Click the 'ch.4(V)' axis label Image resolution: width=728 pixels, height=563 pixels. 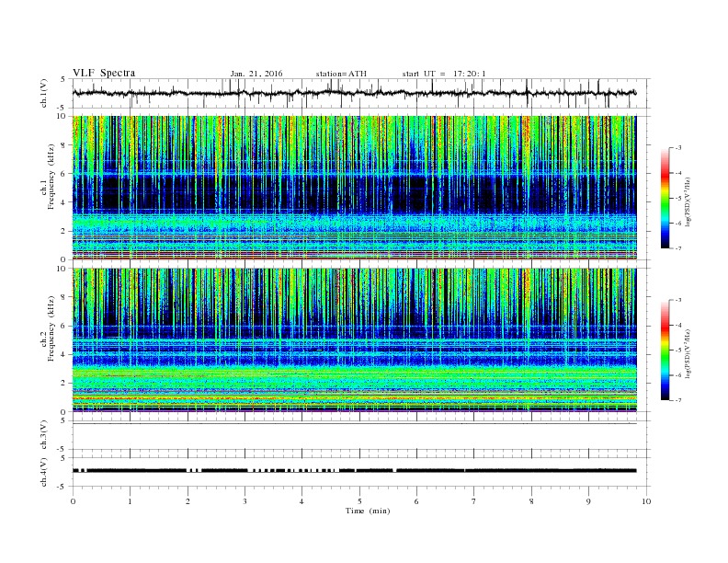[x=44, y=472]
